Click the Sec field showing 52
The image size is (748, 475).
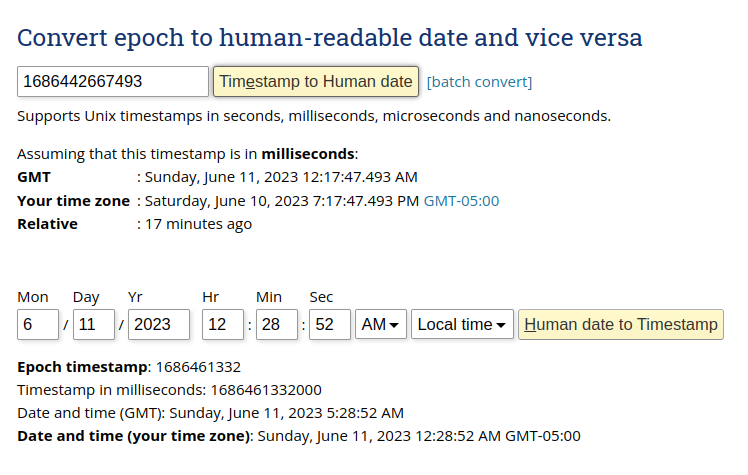click(x=330, y=324)
